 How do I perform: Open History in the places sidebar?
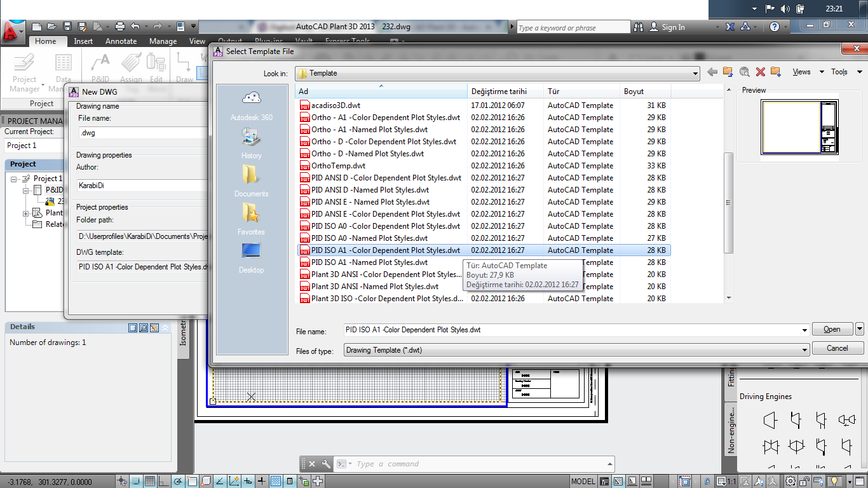(x=251, y=143)
